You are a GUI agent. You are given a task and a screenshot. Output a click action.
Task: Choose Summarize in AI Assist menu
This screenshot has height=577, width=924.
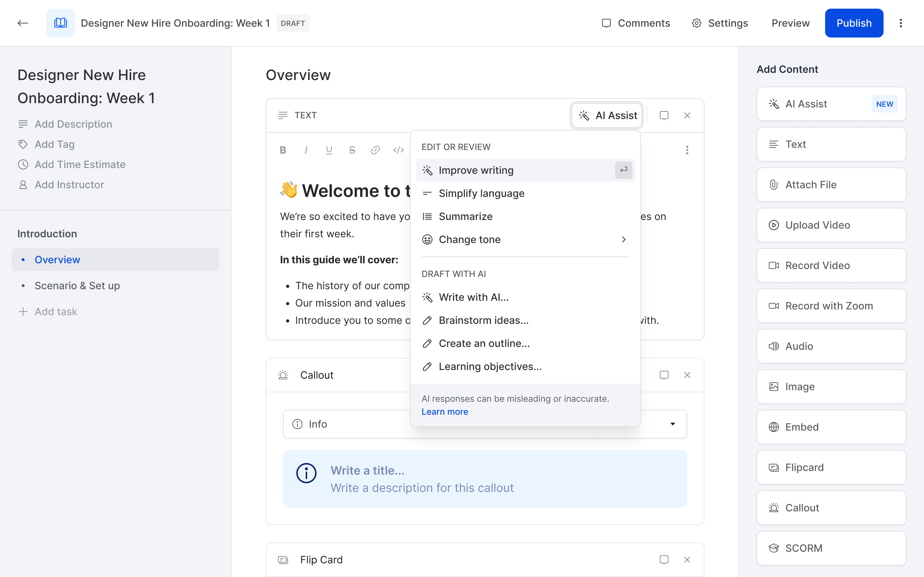[466, 216]
